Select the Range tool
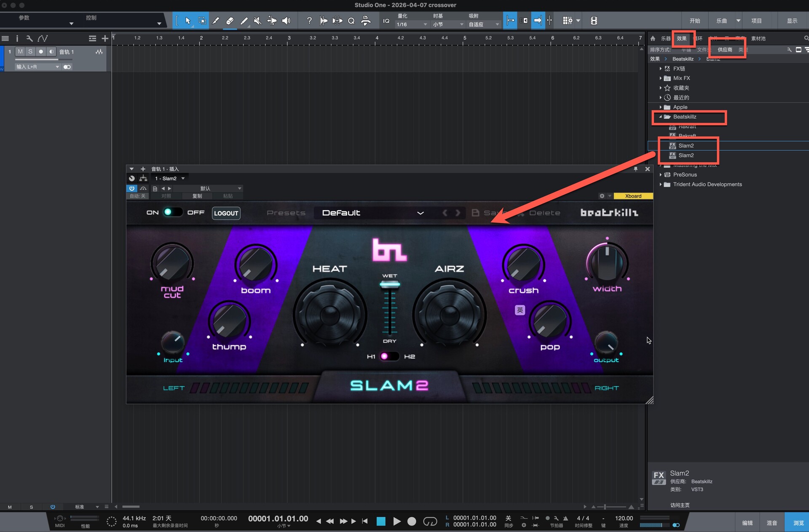The width and height of the screenshot is (809, 532). (x=202, y=21)
